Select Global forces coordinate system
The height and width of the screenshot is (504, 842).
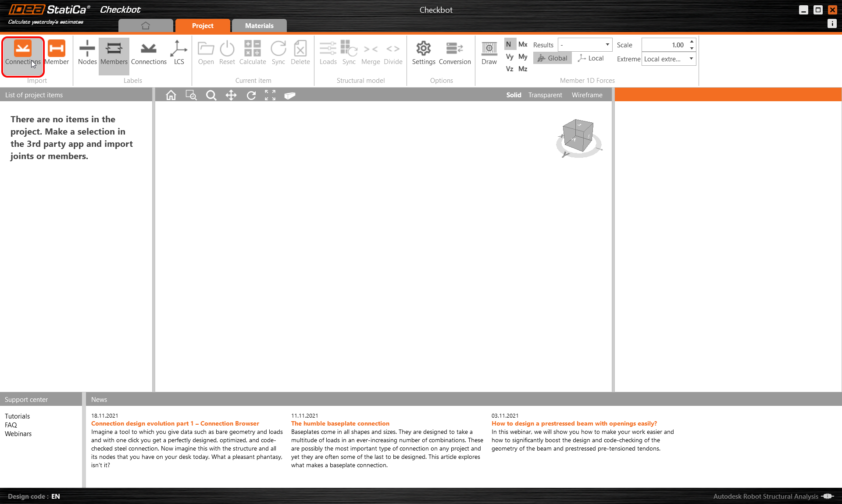552,58
